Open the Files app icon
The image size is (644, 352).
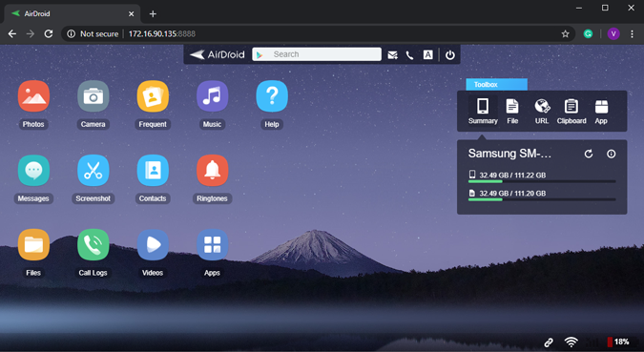33,245
